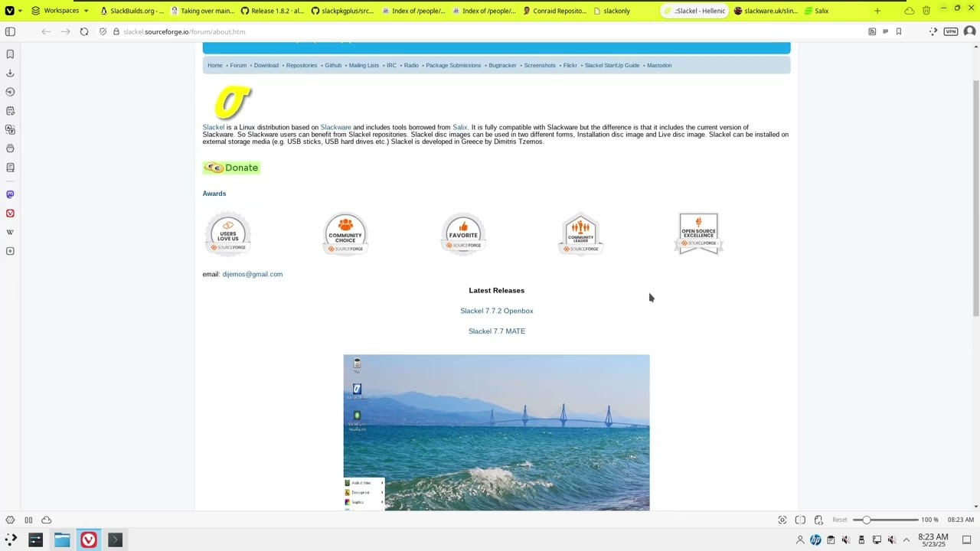Screen dimensions: 980x551
Task: Click the Users Love Us award badge
Action: (x=228, y=235)
